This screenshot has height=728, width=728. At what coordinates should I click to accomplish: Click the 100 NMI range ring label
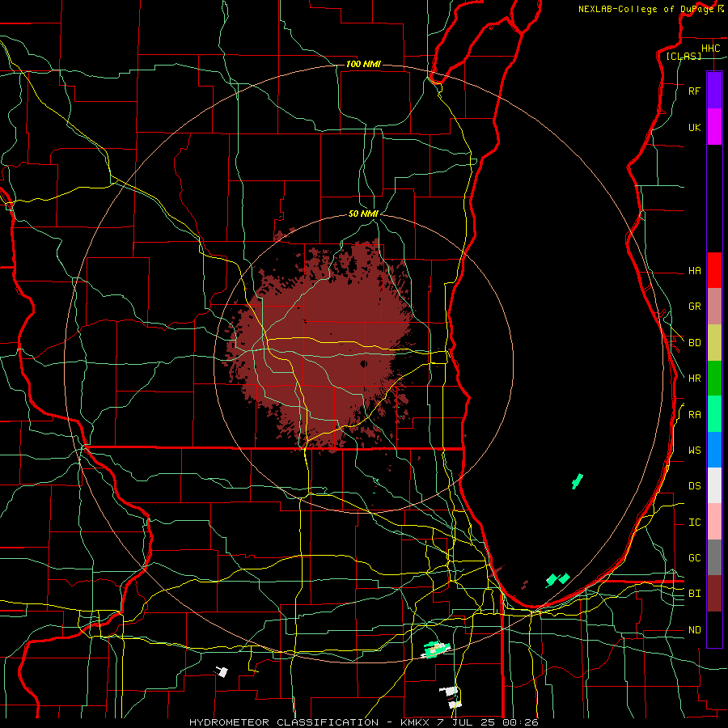[363, 64]
